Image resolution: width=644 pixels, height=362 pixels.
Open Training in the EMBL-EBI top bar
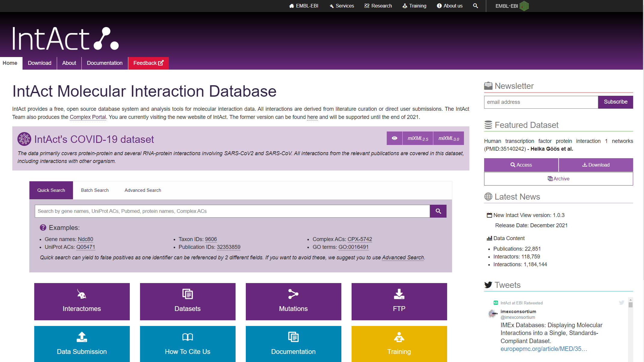point(414,6)
